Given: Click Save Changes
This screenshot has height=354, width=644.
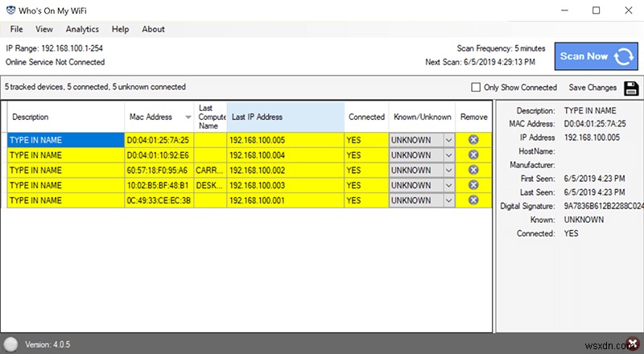Looking at the screenshot, I should (x=592, y=88).
